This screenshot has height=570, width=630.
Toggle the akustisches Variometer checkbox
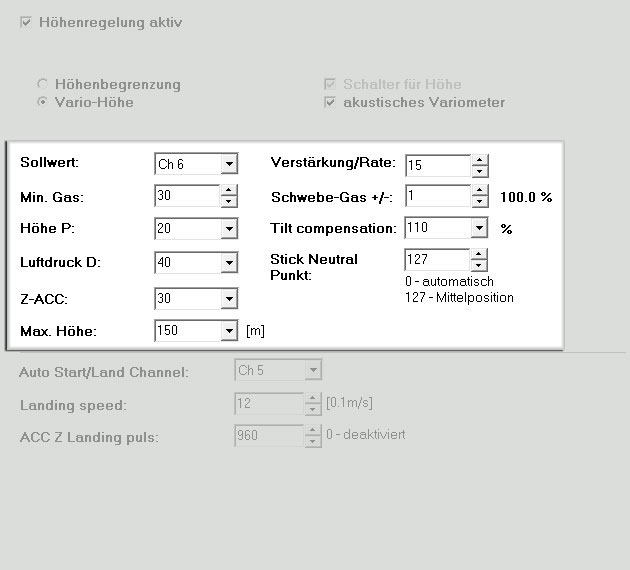click(330, 102)
